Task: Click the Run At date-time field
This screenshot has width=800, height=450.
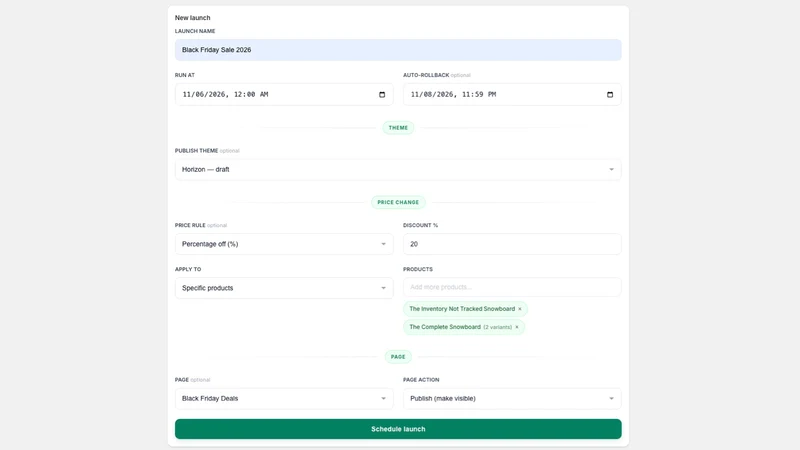Action: (x=284, y=94)
